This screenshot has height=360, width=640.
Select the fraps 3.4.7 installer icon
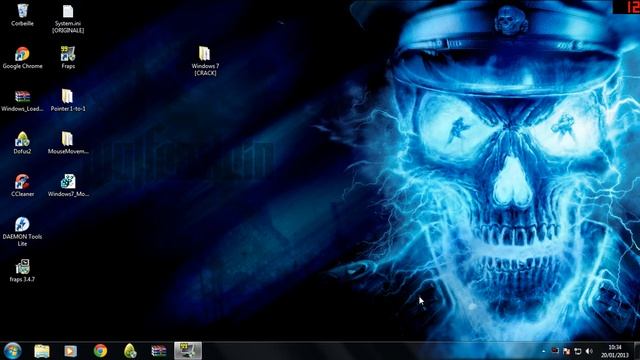(22, 271)
